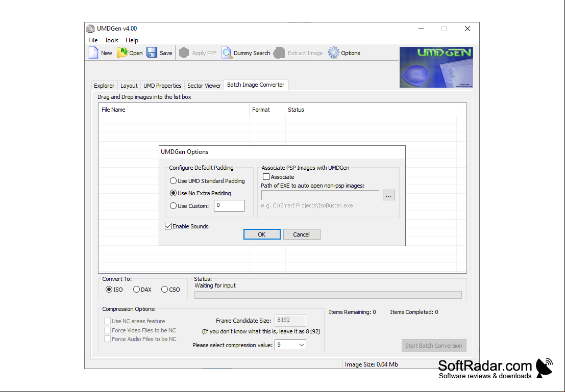The image size is (565, 392).
Task: Click Cancel in UMDGen Options
Action: pyautogui.click(x=302, y=234)
